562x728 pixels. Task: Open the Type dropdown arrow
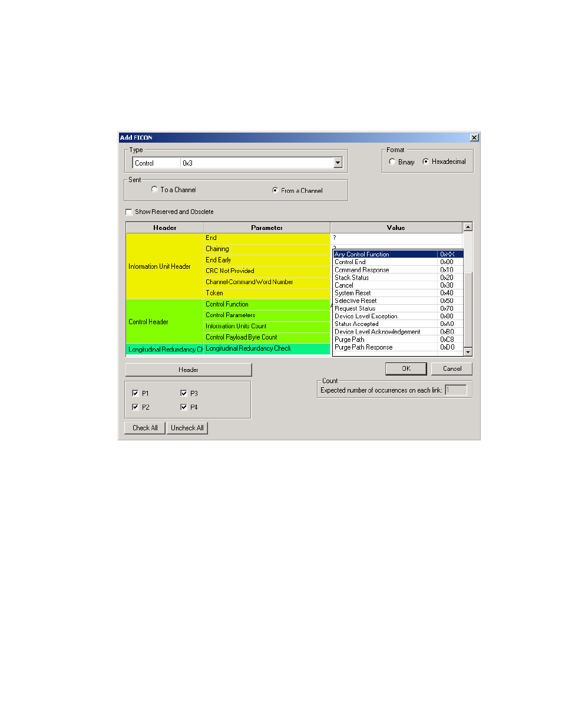[x=338, y=163]
